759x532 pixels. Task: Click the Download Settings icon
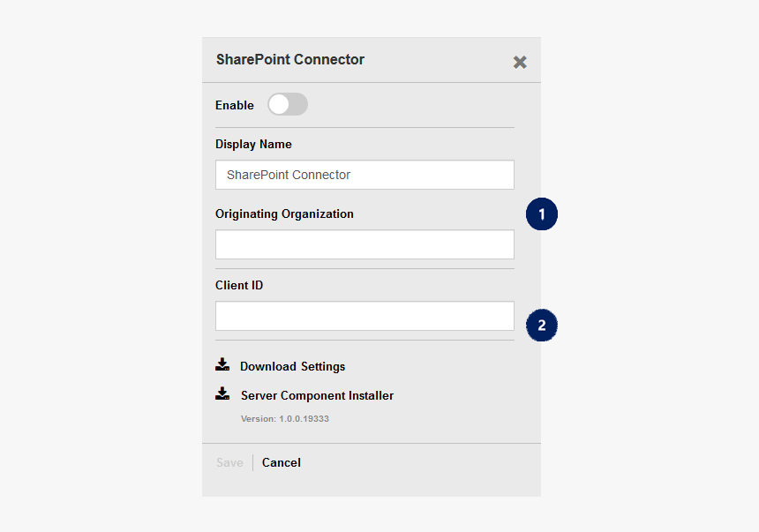tap(222, 364)
